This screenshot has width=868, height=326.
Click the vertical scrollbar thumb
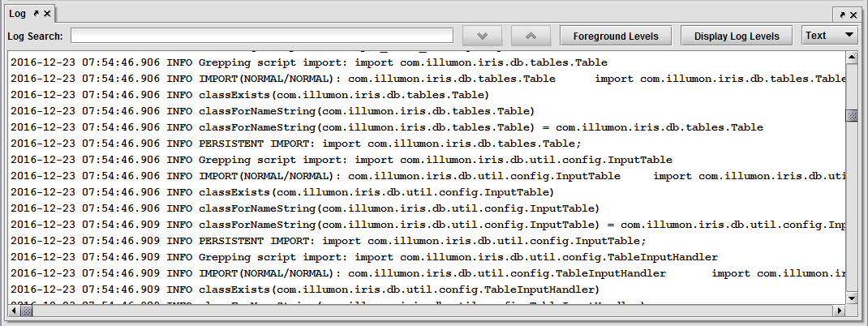(x=852, y=115)
